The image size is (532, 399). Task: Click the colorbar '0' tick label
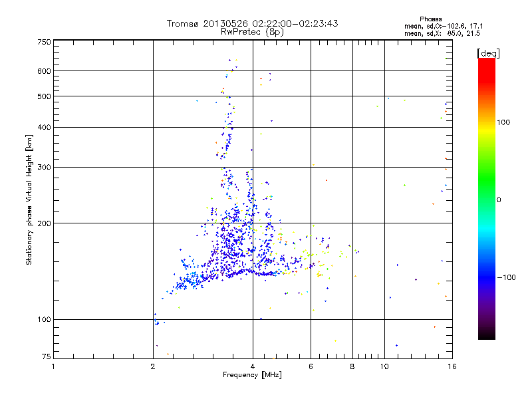click(499, 200)
